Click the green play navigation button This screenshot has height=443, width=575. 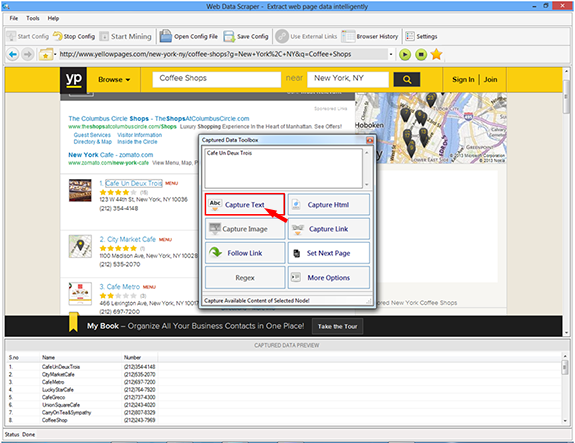point(405,55)
